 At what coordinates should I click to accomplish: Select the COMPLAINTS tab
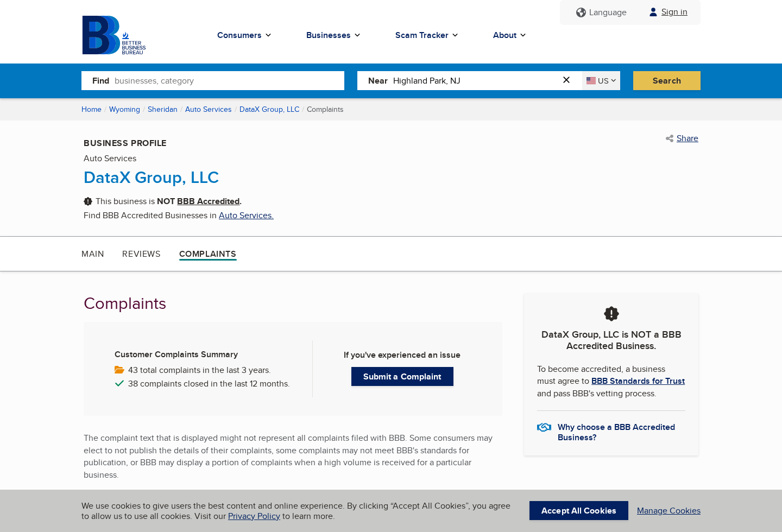click(x=207, y=254)
